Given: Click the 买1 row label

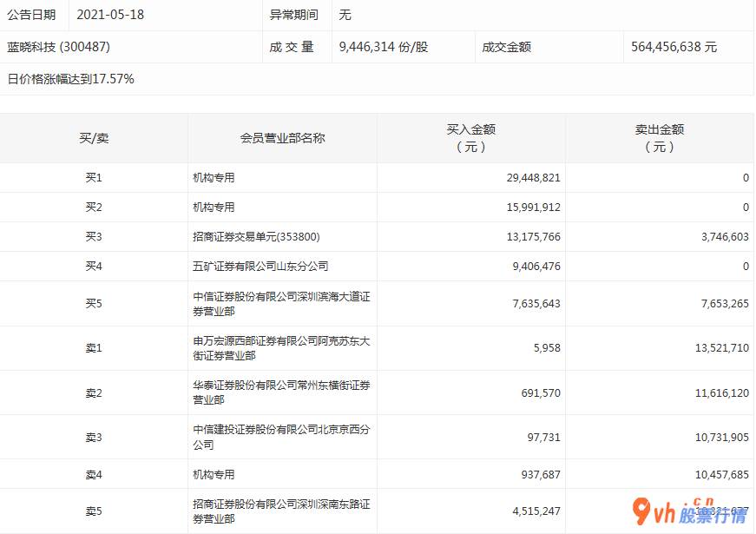Looking at the screenshot, I should coord(94,178).
